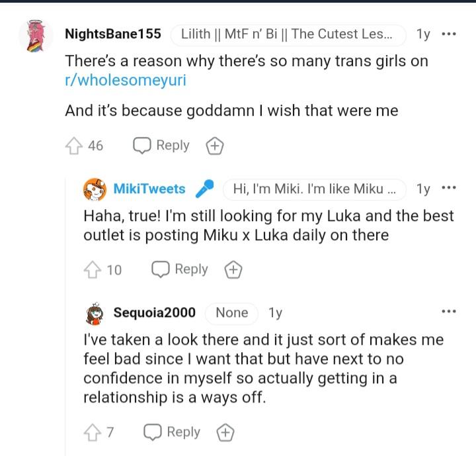476x456 pixels.
Task: Give award to NightsBane155's comment
Action: [214, 146]
